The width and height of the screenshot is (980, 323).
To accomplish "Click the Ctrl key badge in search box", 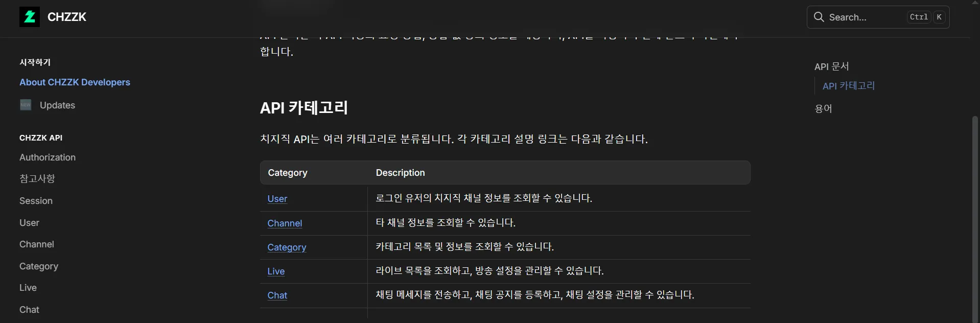I will [919, 17].
